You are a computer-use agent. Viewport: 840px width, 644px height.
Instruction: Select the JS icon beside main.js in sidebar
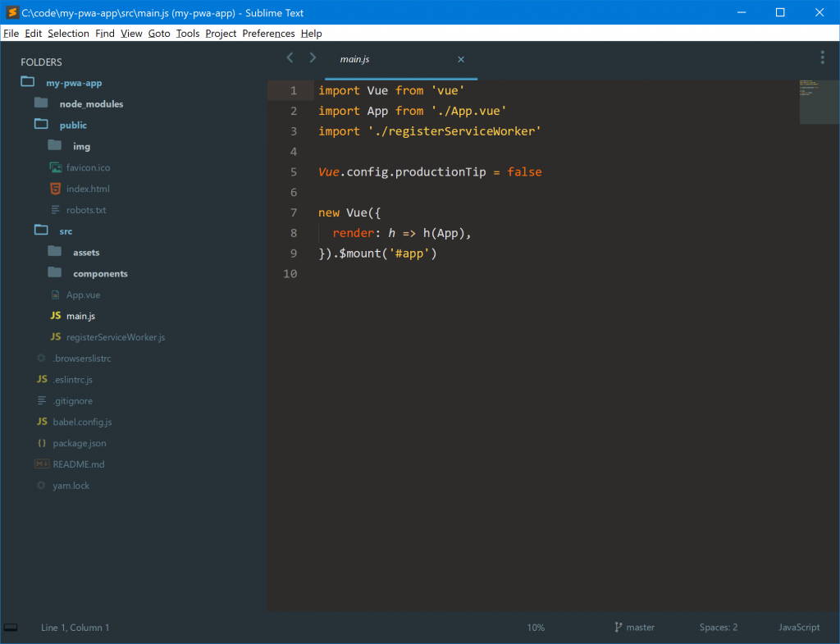pos(55,316)
